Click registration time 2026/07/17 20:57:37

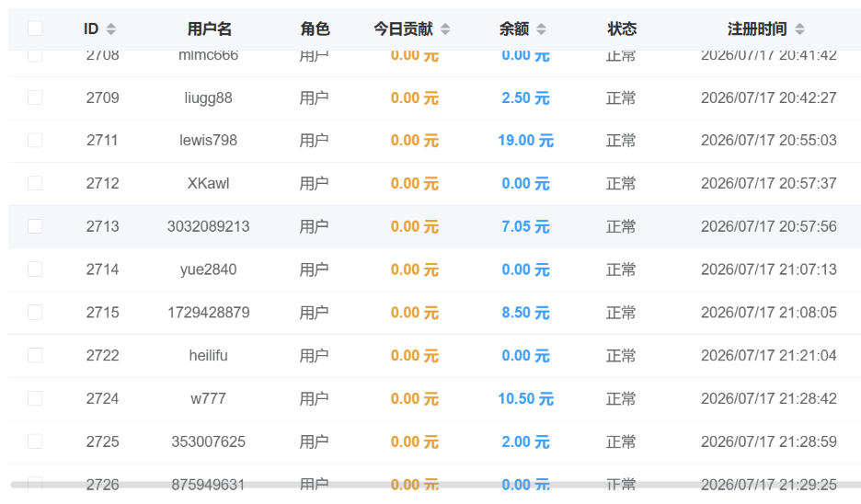(769, 183)
